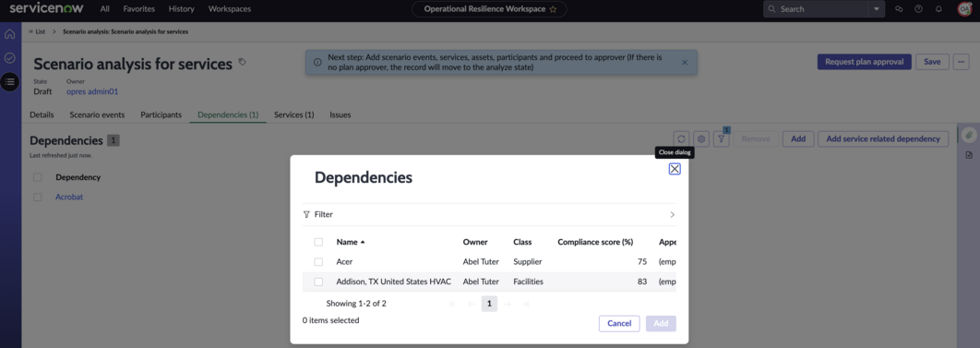Image resolution: width=980 pixels, height=348 pixels.
Task: Check the Dependency column header checkbox
Action: [38, 177]
